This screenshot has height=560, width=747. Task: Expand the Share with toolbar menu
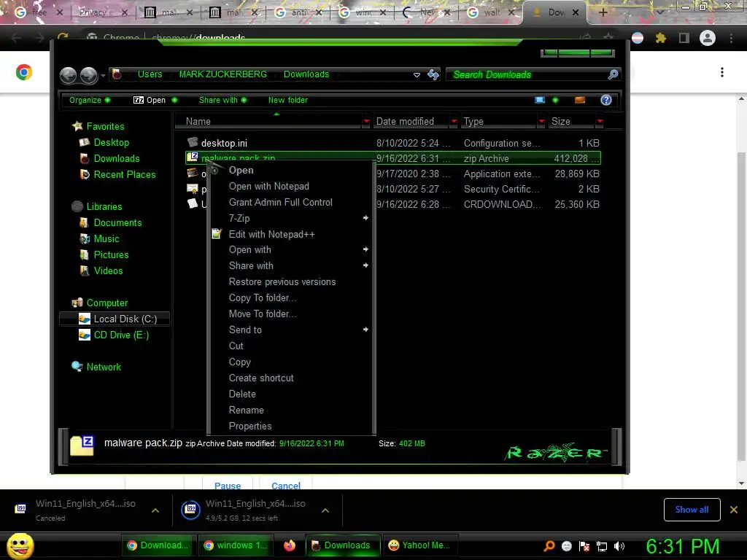pyautogui.click(x=222, y=100)
